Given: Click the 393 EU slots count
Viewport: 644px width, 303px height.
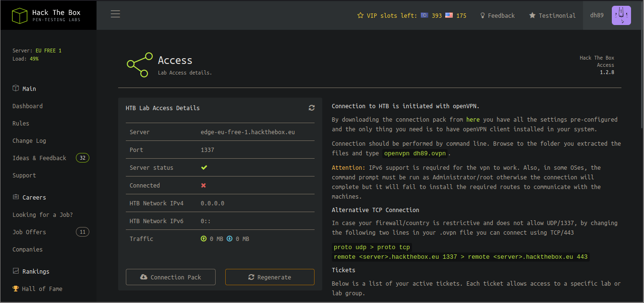Looking at the screenshot, I should point(437,15).
